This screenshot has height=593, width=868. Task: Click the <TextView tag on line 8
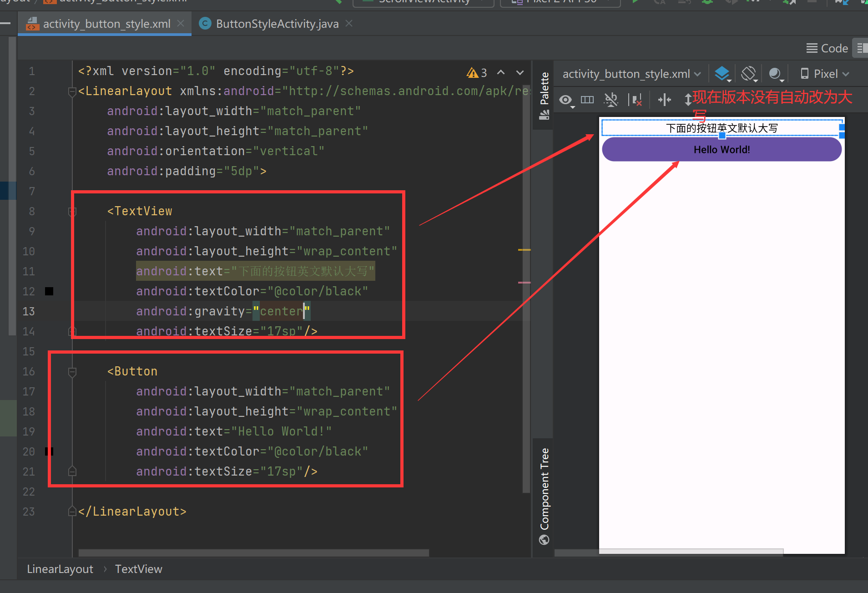pos(140,211)
